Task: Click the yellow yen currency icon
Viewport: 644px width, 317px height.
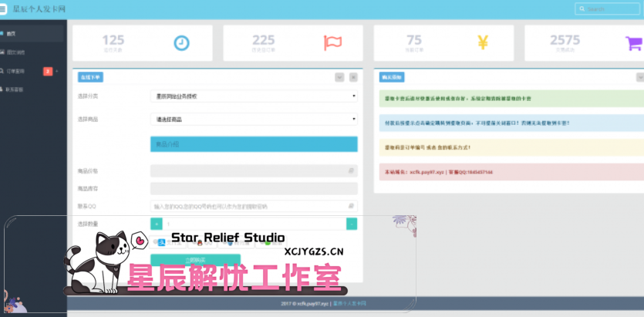Action: click(x=483, y=43)
